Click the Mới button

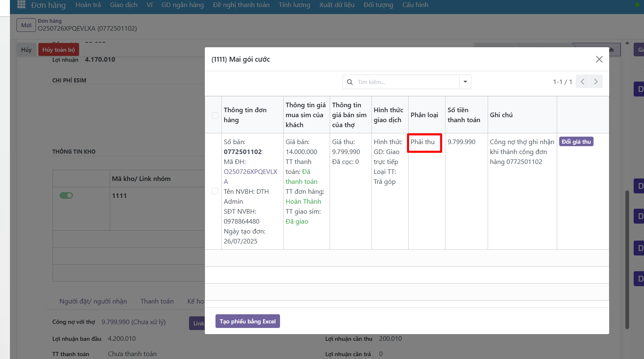click(x=26, y=25)
